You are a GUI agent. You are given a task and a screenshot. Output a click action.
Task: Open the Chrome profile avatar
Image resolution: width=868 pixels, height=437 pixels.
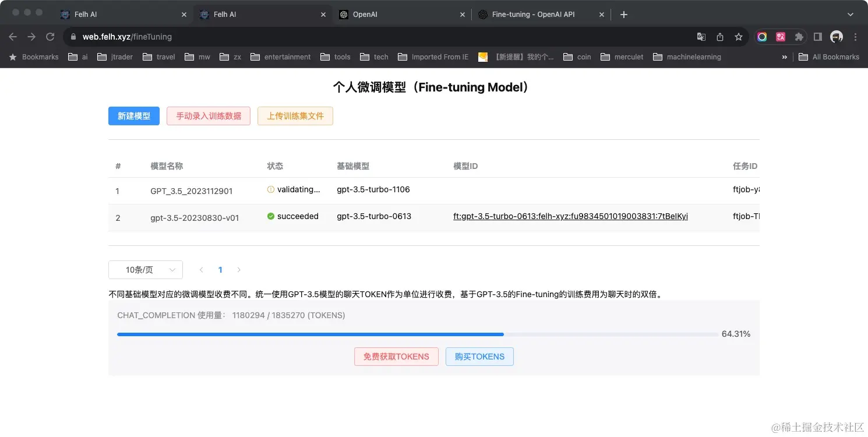tap(837, 36)
